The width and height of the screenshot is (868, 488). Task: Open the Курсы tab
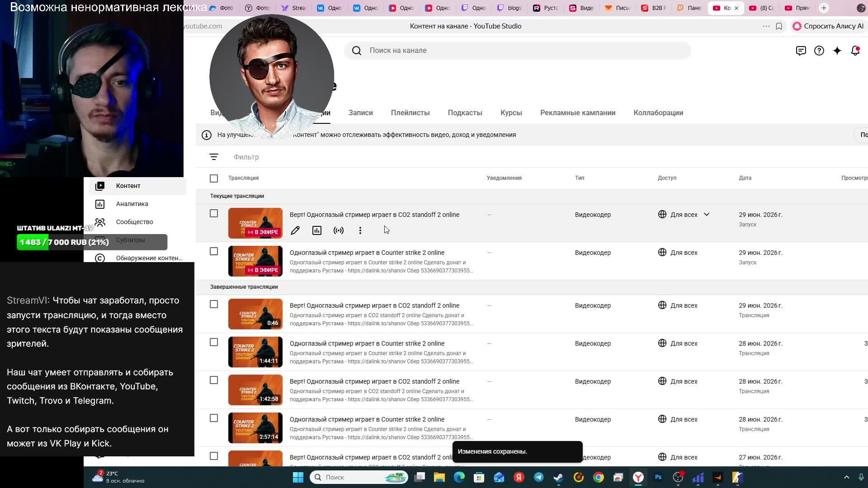coord(511,113)
